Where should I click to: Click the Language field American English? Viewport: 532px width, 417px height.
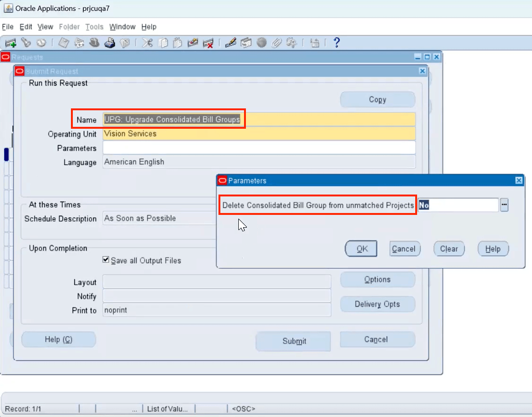[259, 161]
